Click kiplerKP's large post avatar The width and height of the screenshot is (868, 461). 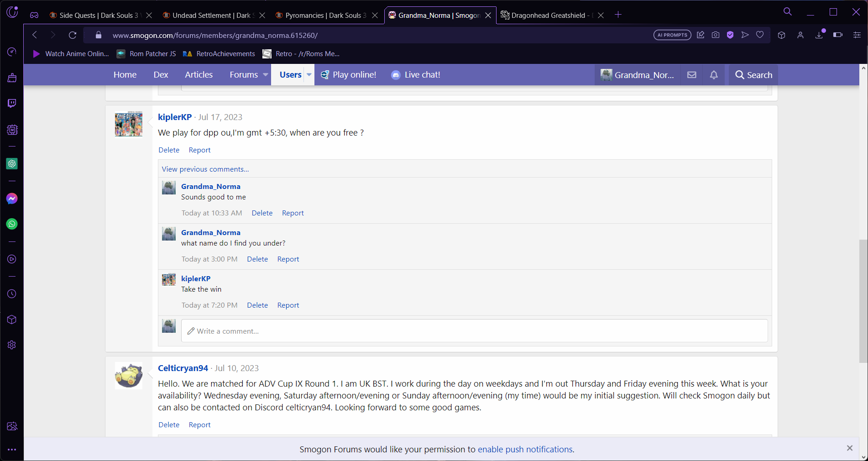coord(129,124)
